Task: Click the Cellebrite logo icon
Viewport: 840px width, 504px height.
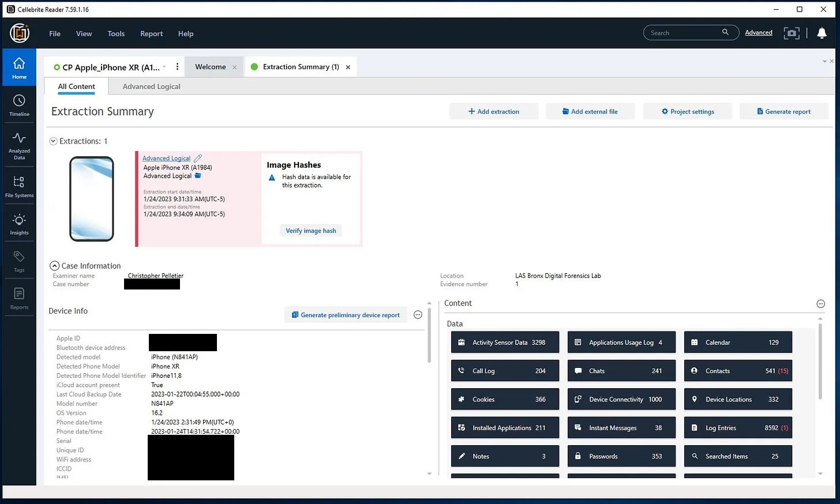Action: (20, 33)
